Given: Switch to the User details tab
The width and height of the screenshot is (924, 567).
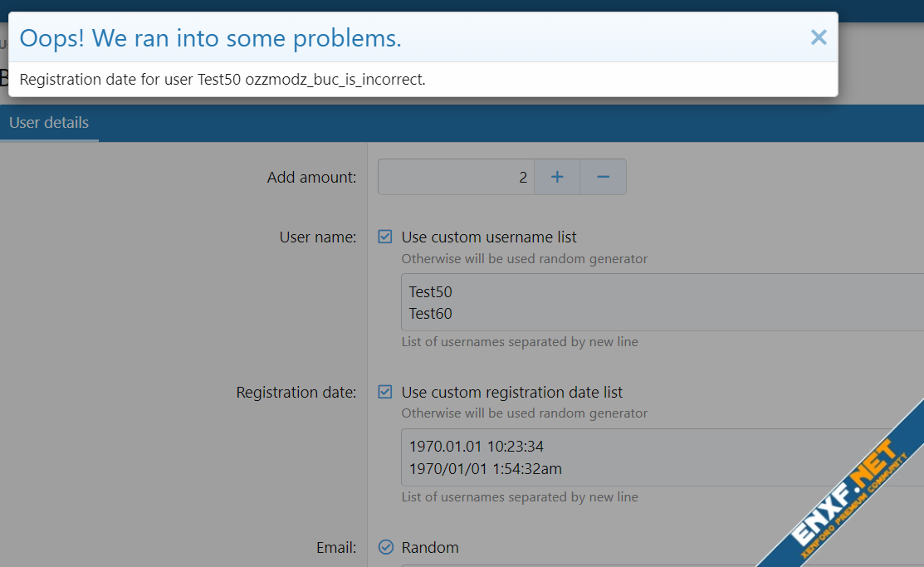Looking at the screenshot, I should pos(49,123).
